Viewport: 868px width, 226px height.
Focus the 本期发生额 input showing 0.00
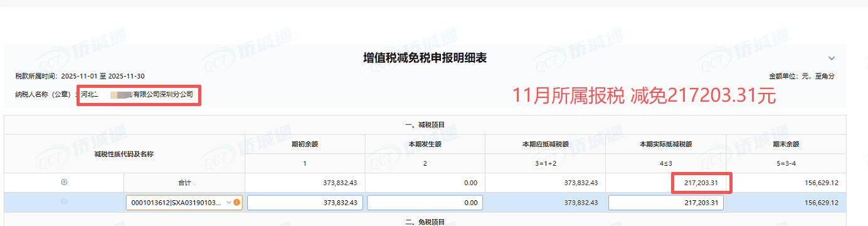click(x=425, y=203)
